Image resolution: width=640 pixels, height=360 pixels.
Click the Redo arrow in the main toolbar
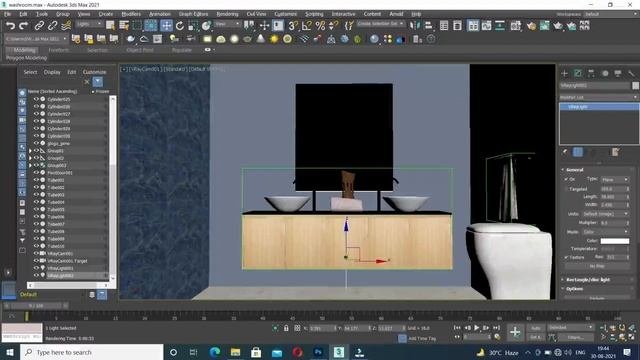pos(24,26)
